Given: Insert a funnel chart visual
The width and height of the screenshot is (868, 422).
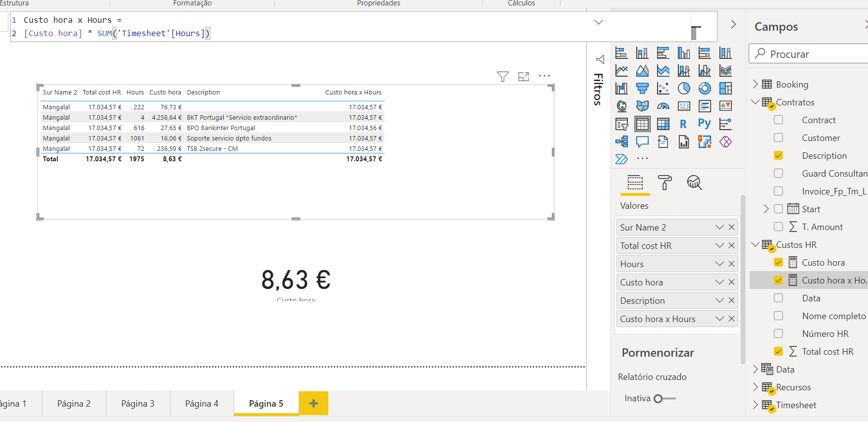Looking at the screenshot, I should point(642,89).
